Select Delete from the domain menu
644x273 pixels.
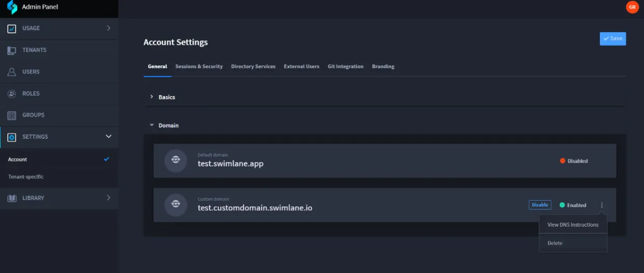pyautogui.click(x=573, y=243)
